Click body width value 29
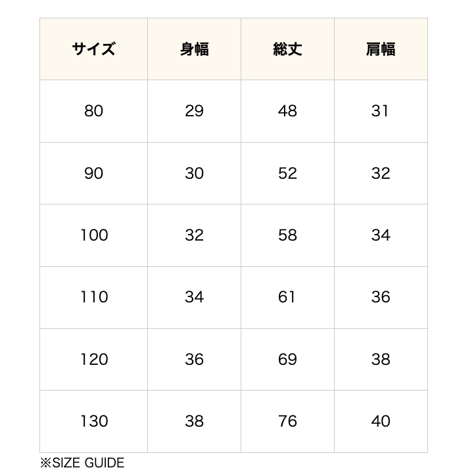The image size is (476, 476). pos(194,111)
